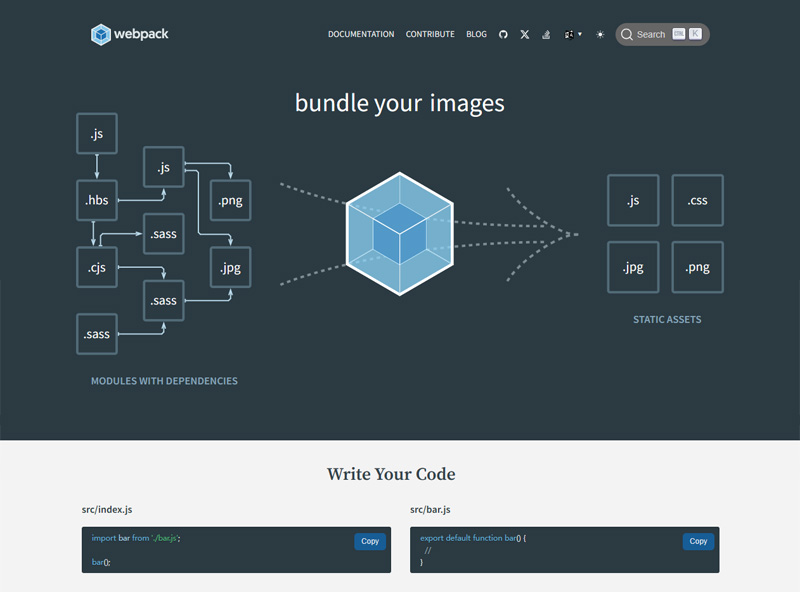Click the .hbs dependency box
Screen dimensions: 800x600
point(96,200)
